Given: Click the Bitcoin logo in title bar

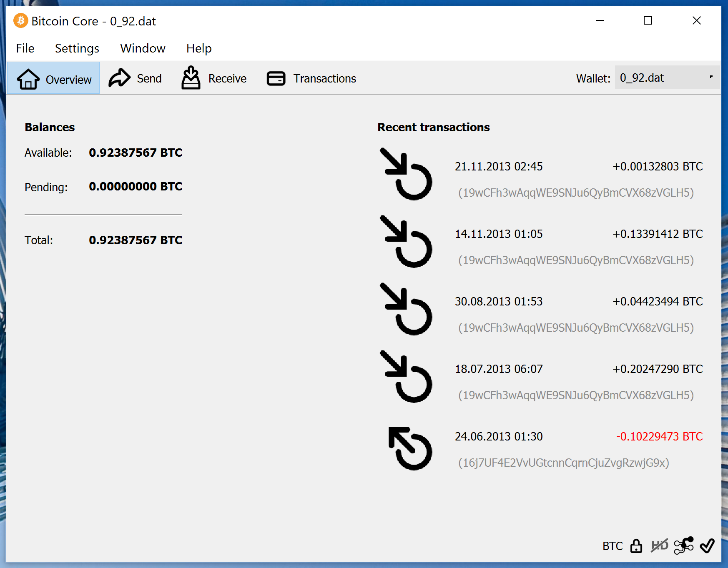Looking at the screenshot, I should coord(20,21).
